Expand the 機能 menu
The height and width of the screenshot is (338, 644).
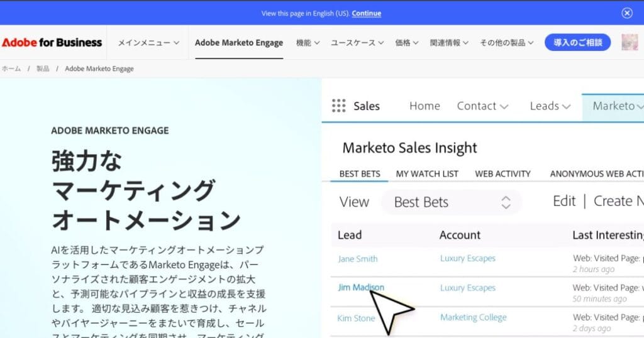(308, 43)
